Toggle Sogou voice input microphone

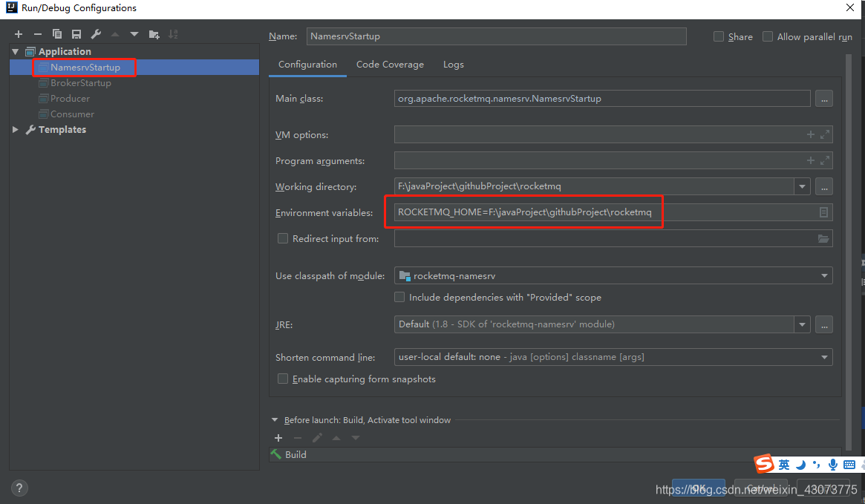833,465
